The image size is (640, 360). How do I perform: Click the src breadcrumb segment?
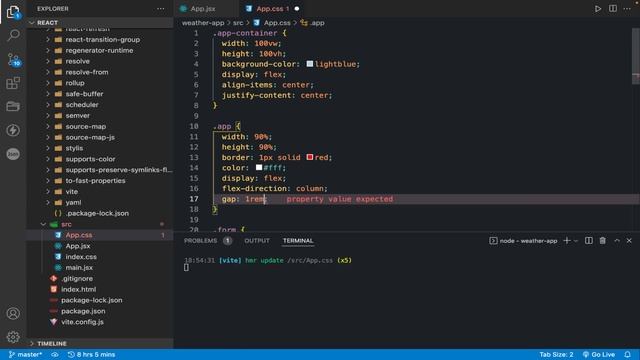click(x=238, y=23)
